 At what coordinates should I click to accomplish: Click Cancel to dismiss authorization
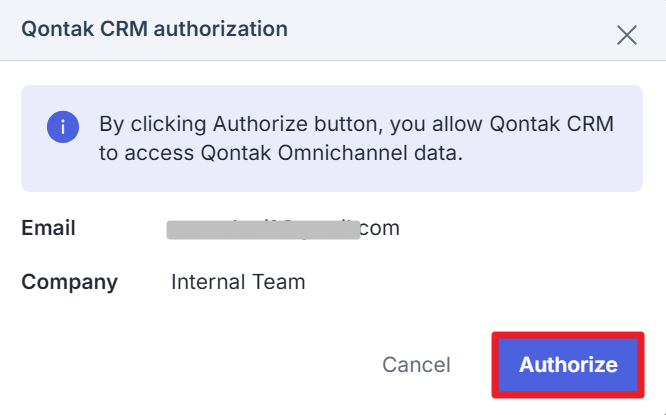pyautogui.click(x=416, y=365)
